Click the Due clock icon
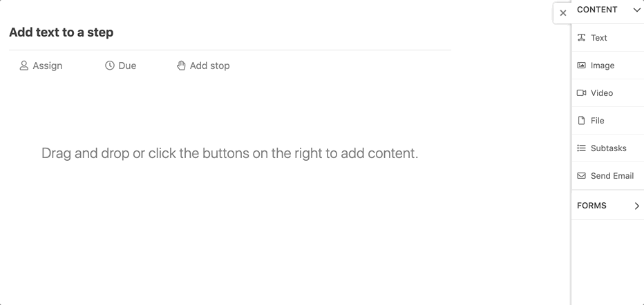This screenshot has width=644, height=305. (x=109, y=66)
